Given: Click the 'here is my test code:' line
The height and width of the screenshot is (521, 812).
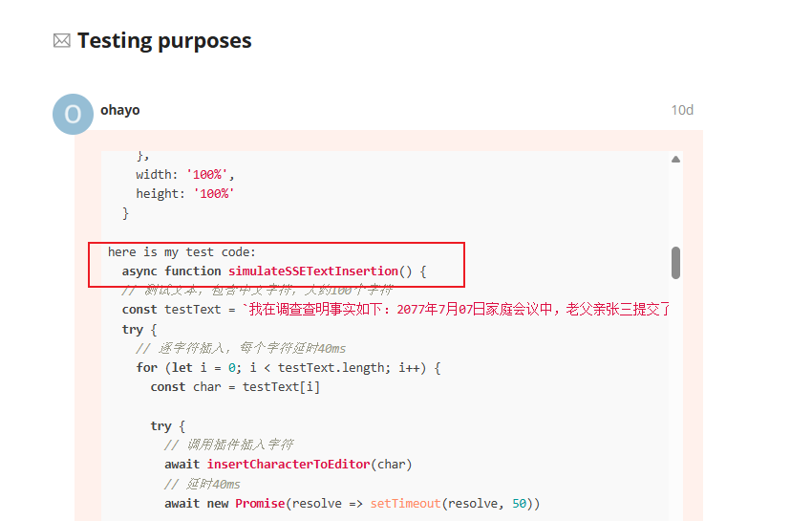Looking at the screenshot, I should (x=182, y=252).
